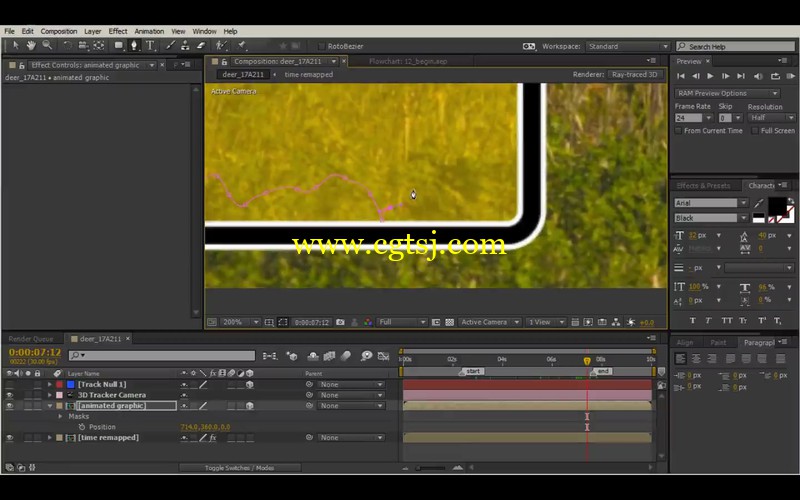Viewport: 800px width, 500px height.
Task: Open the Effect menu
Action: (x=118, y=31)
